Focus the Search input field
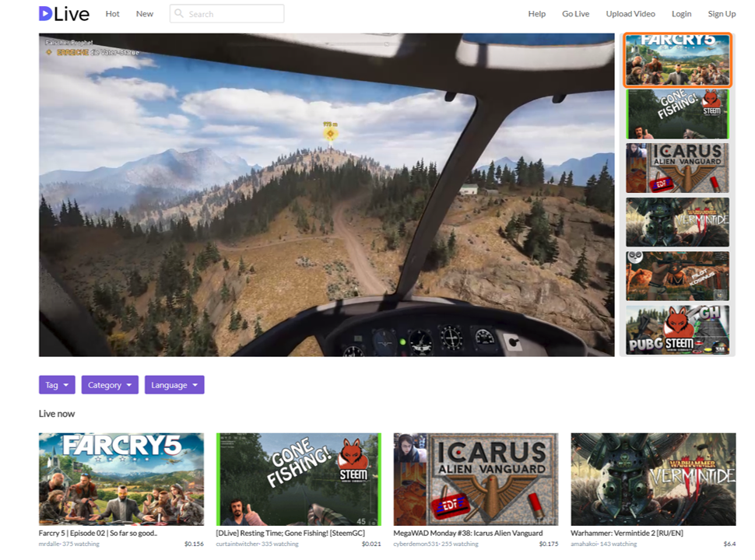This screenshot has width=755, height=560. click(x=226, y=13)
